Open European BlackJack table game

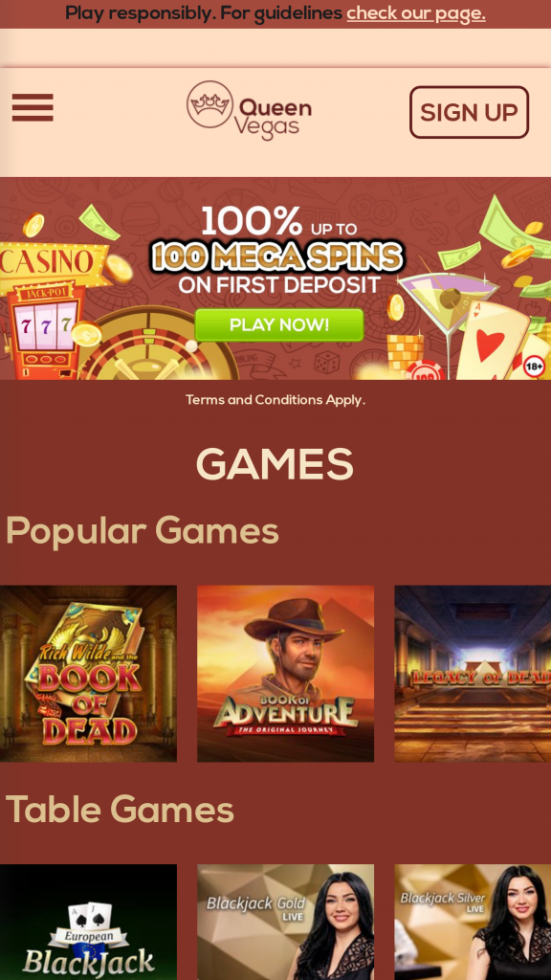(88, 922)
